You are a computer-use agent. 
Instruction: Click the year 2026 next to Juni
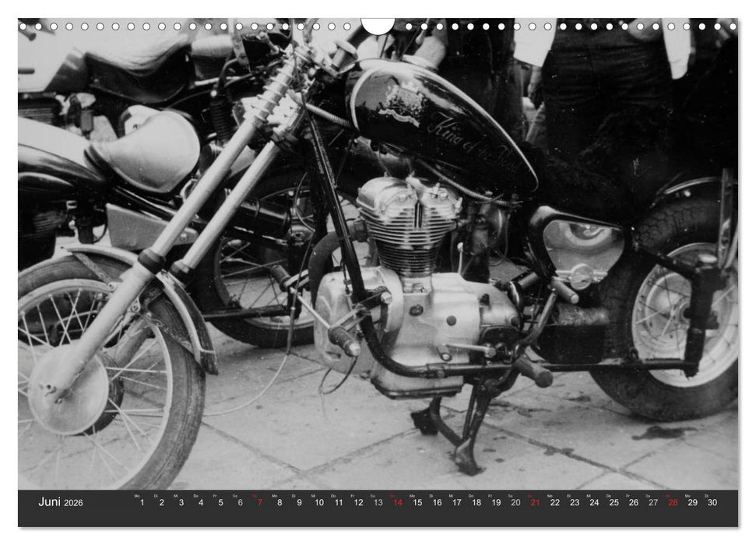click(x=75, y=503)
